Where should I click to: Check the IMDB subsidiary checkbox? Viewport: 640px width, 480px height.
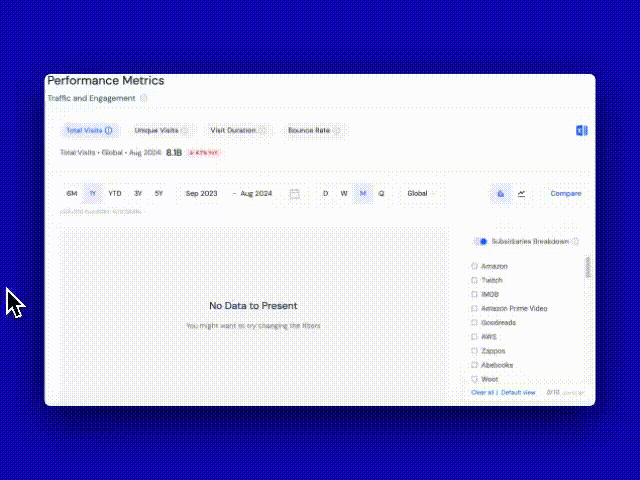(474, 294)
